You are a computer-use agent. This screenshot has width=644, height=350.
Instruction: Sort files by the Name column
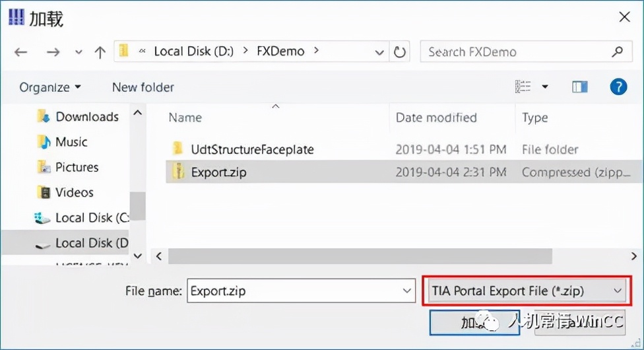click(185, 118)
